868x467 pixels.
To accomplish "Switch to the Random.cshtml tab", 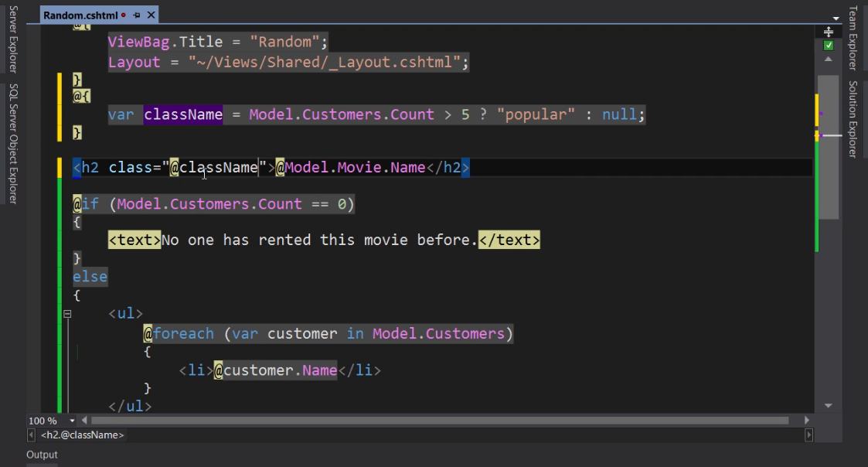I will pos(80,15).
